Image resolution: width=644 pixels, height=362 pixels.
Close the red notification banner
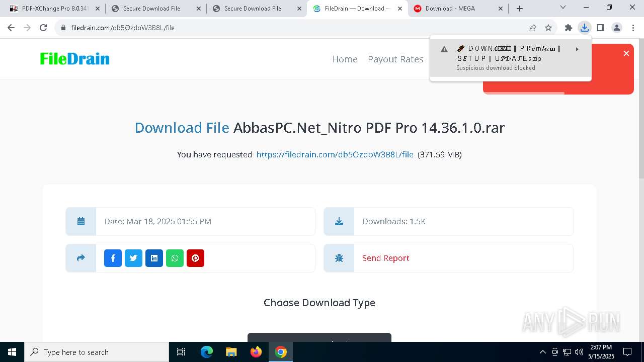tap(626, 53)
